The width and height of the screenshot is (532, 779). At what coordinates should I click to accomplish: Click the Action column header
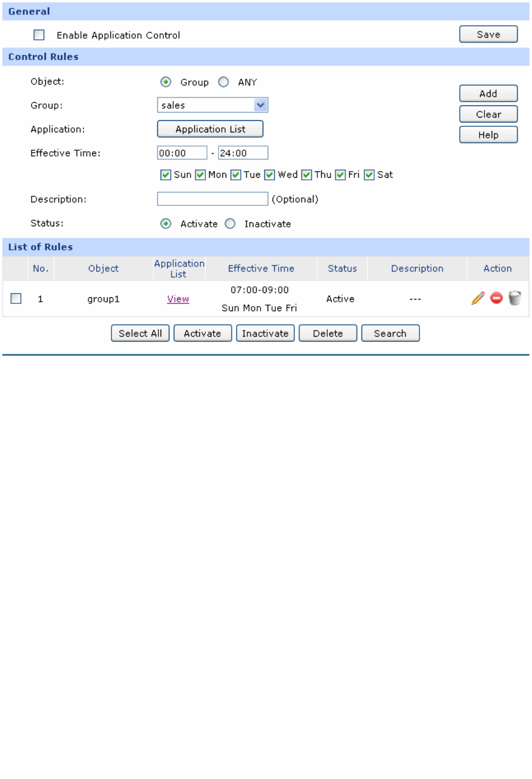pos(498,269)
